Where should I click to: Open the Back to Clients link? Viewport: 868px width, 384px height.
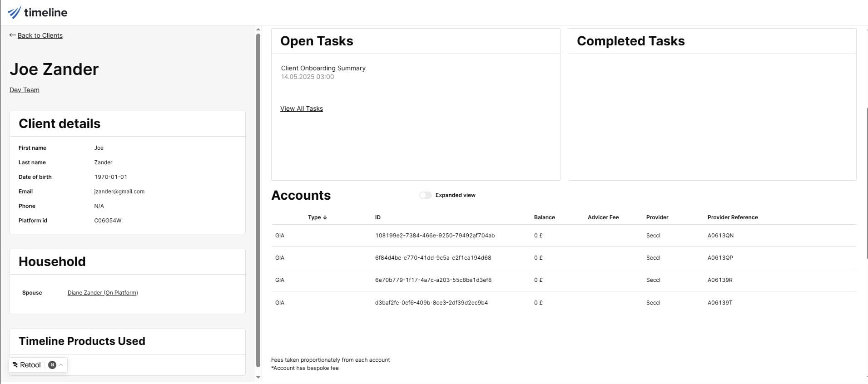pos(40,35)
